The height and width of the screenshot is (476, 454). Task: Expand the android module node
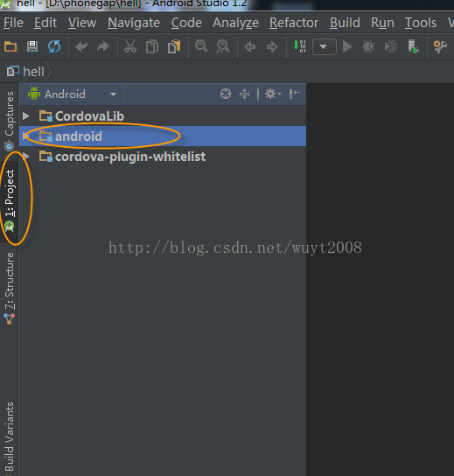point(25,136)
